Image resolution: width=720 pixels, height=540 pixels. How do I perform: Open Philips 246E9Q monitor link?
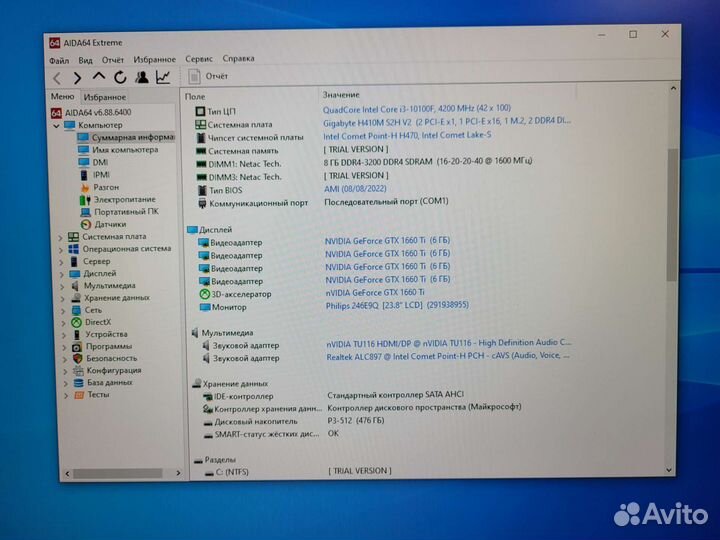pyautogui.click(x=397, y=305)
